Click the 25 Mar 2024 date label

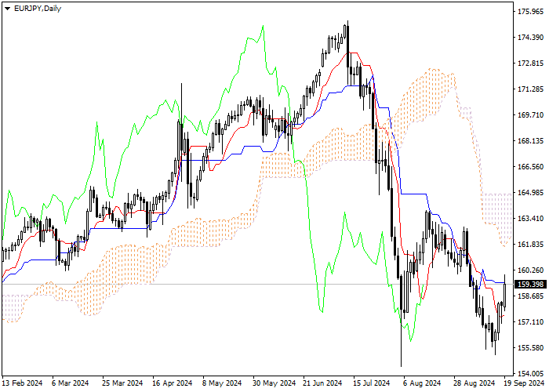pos(122,383)
